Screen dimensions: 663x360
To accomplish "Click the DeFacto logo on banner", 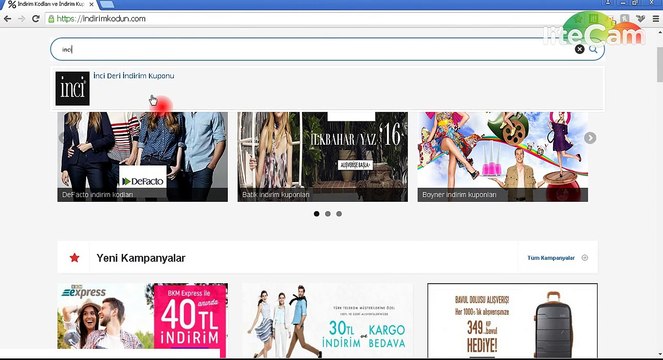I will [142, 181].
